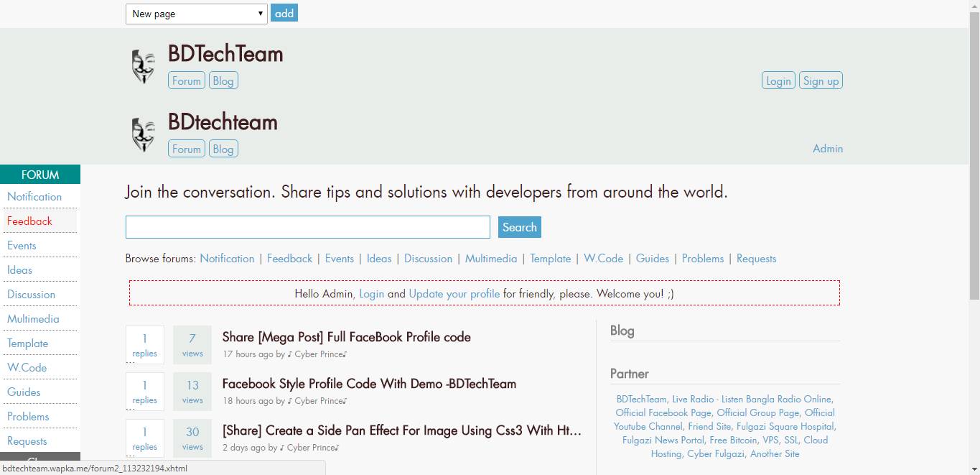Open Fulgazi News Portal link
This screenshot has width=980, height=475.
(663, 440)
